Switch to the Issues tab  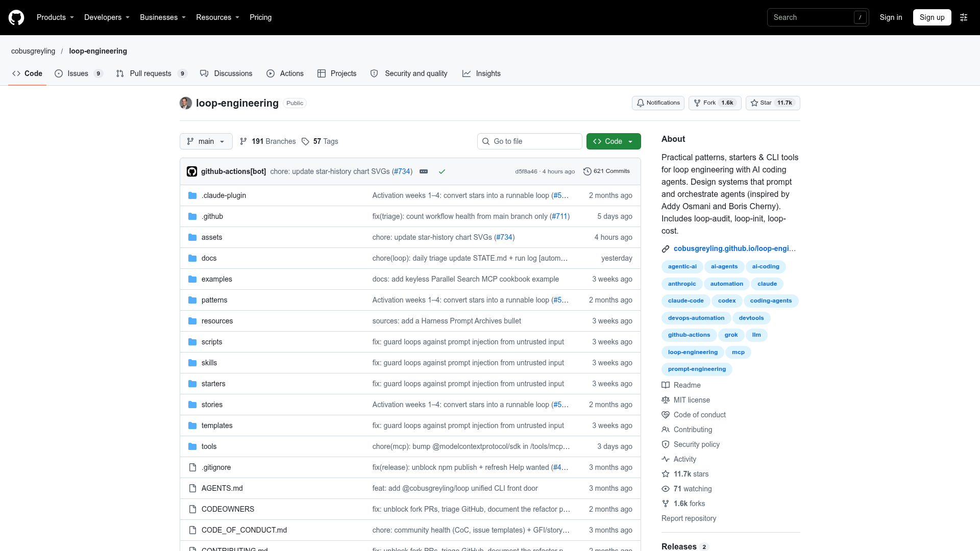point(79,73)
